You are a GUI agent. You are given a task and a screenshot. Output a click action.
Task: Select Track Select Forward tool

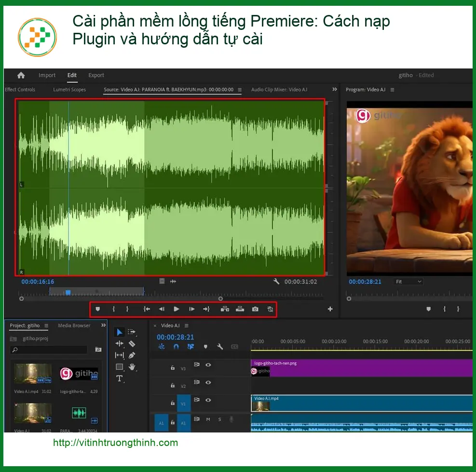pos(132,332)
